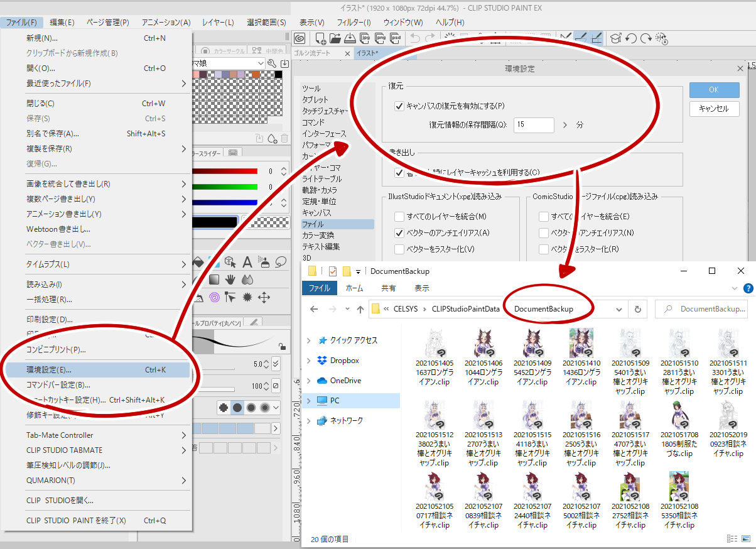Screen dimensions: 756x549
Task: Select ファイル category in preferences list
Action: pos(337,224)
